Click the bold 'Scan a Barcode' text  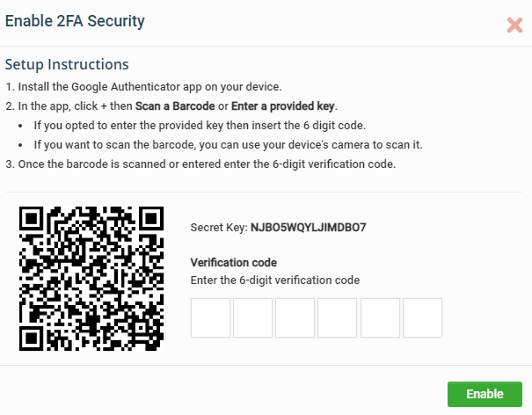175,106
